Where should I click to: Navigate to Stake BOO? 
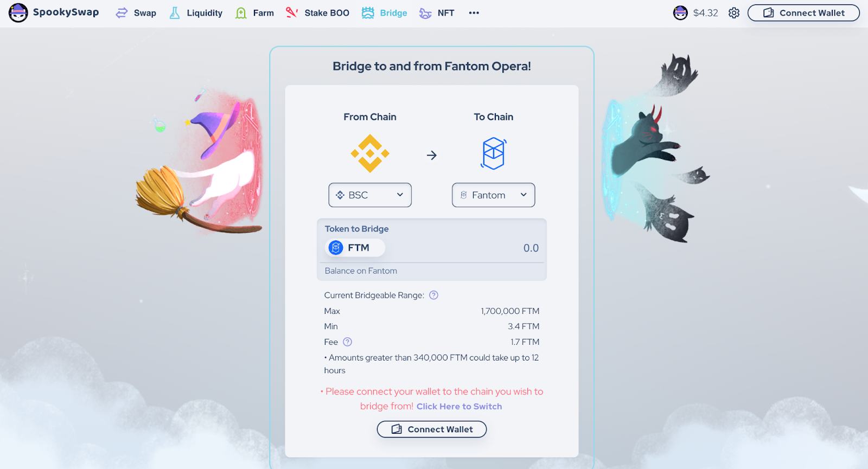coord(317,13)
